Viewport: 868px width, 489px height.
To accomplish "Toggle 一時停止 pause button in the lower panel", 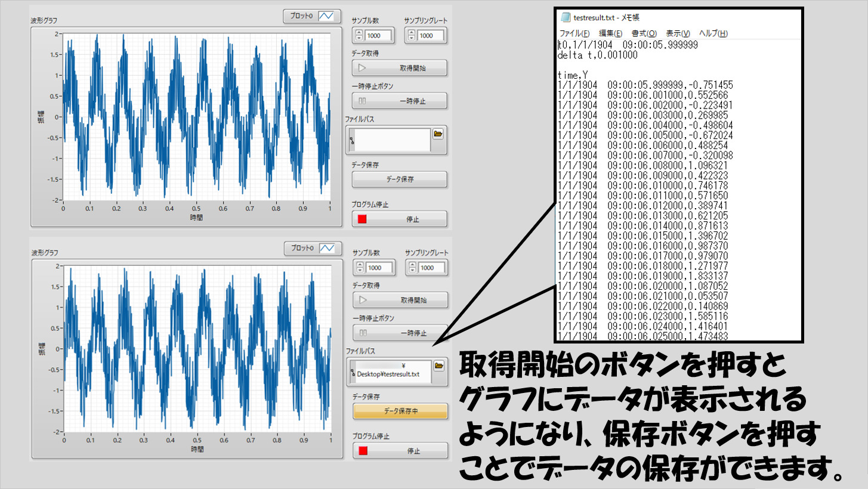I will pyautogui.click(x=400, y=333).
